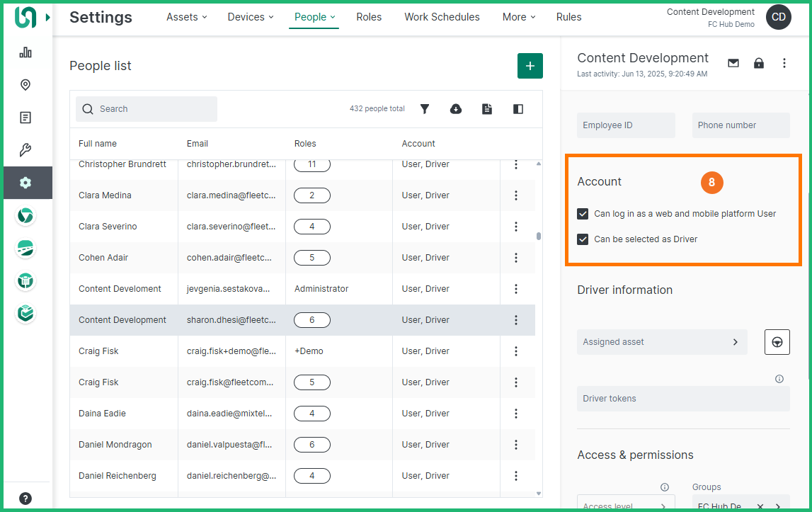The height and width of the screenshot is (512, 812).
Task: Click the filter icon in people list
Action: 425,109
